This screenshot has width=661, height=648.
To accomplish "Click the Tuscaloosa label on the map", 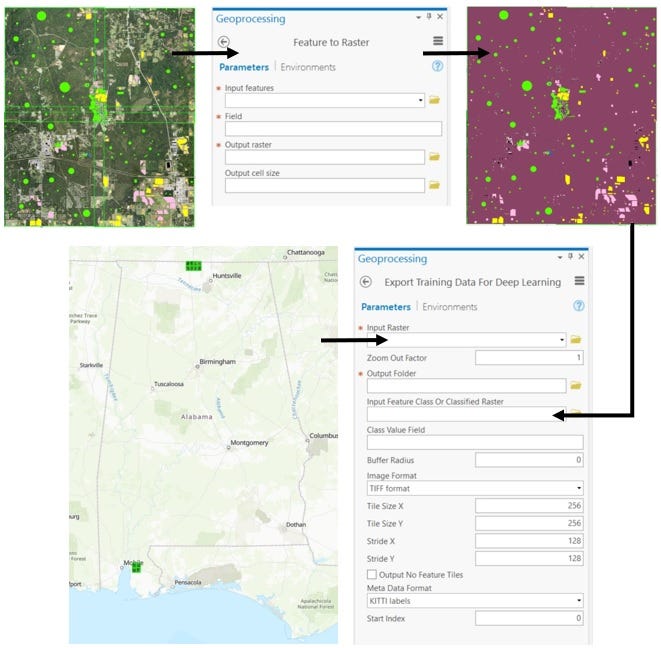I will click(169, 384).
